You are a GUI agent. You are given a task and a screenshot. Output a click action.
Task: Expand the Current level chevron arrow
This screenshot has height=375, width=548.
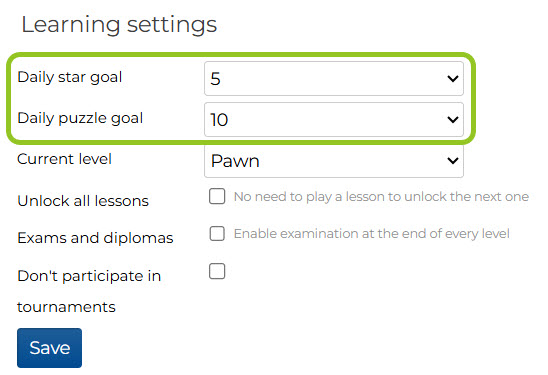coord(453,160)
